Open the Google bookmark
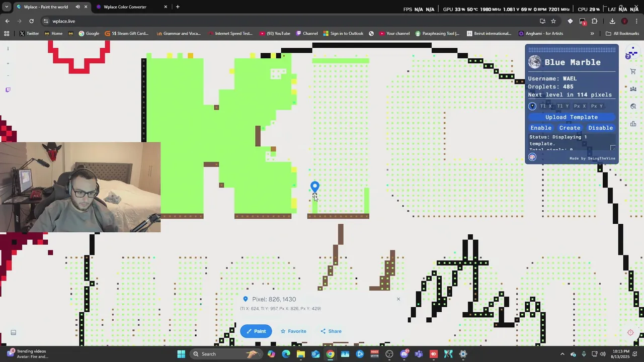Viewport: 644px width, 362px height. 89,34
